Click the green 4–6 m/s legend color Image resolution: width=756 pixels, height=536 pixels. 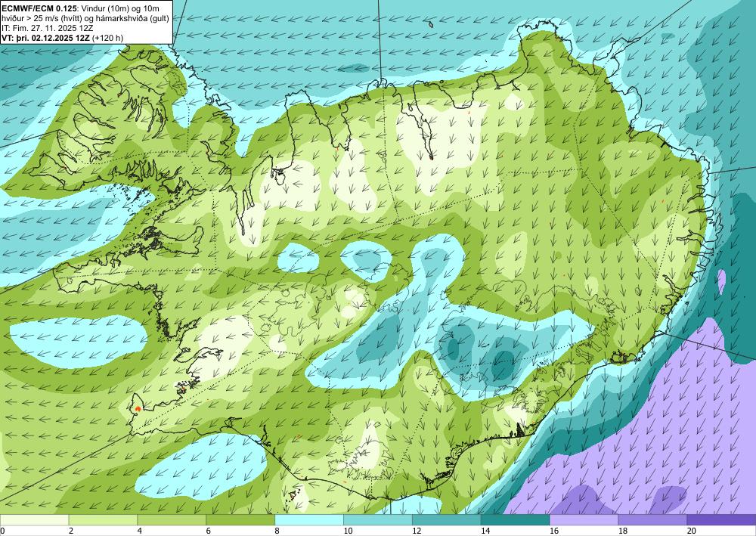[172, 520]
